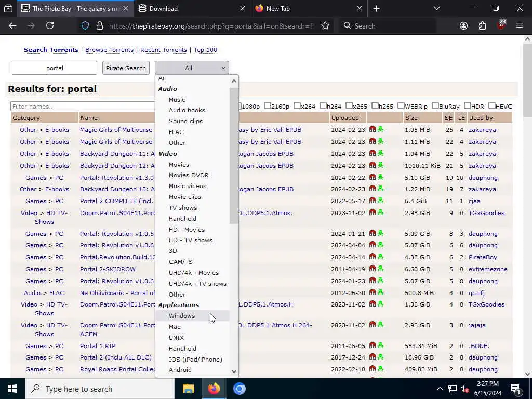
Task: Click the site padlock icon
Action: (99, 26)
